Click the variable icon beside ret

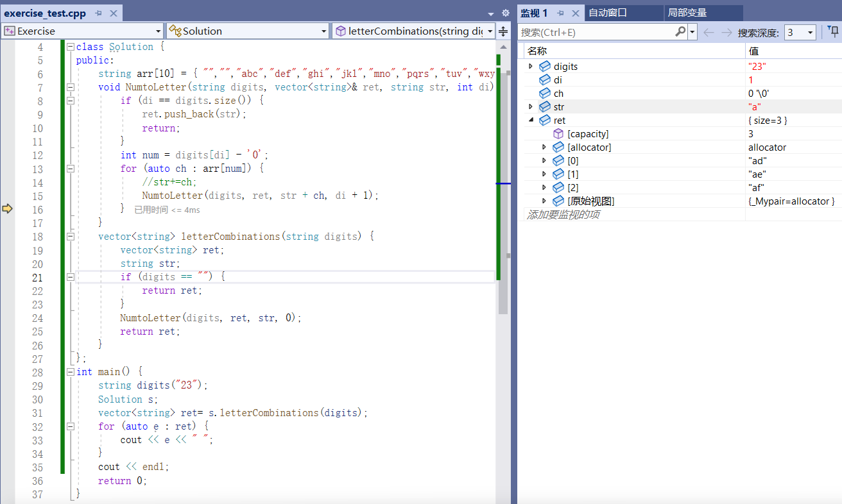544,120
